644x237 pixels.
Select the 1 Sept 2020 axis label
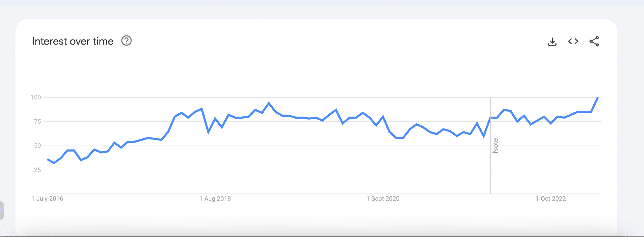pyautogui.click(x=383, y=198)
